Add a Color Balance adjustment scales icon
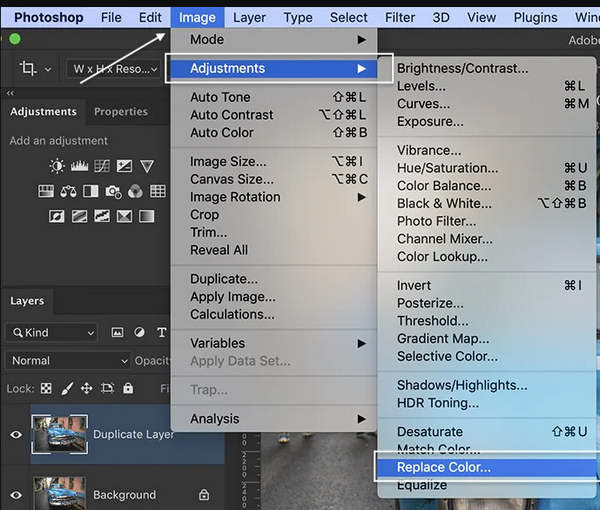Image resolution: width=600 pixels, height=510 pixels. [x=68, y=191]
